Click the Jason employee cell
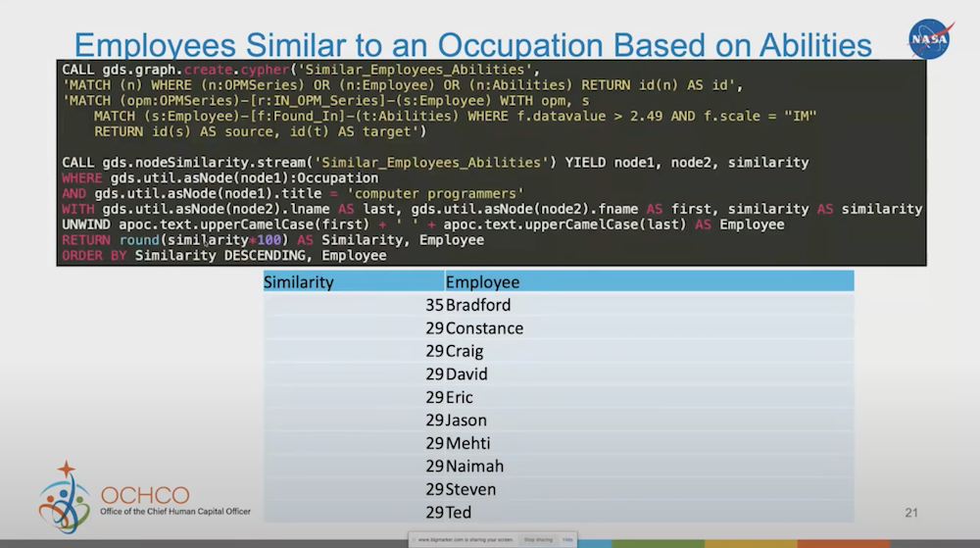Viewport: 980px width, 548px height. tap(650, 421)
